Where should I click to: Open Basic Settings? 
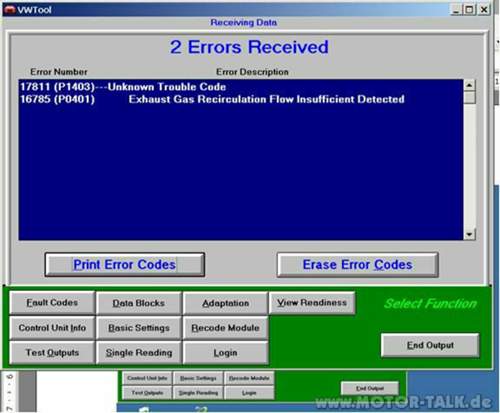tap(139, 328)
